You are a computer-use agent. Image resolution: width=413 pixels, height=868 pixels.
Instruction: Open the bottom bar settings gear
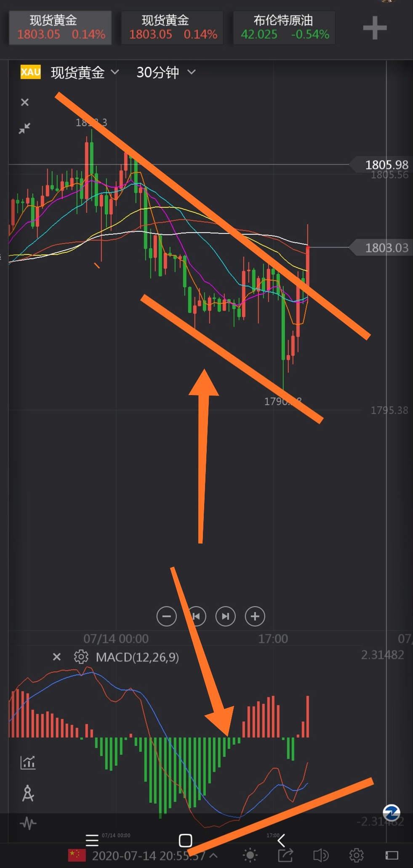click(356, 855)
